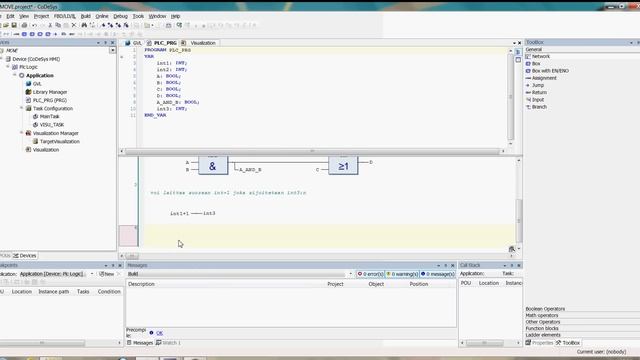Undo the last action in the toolbar
This screenshot has width=640, height=360.
[34, 25]
